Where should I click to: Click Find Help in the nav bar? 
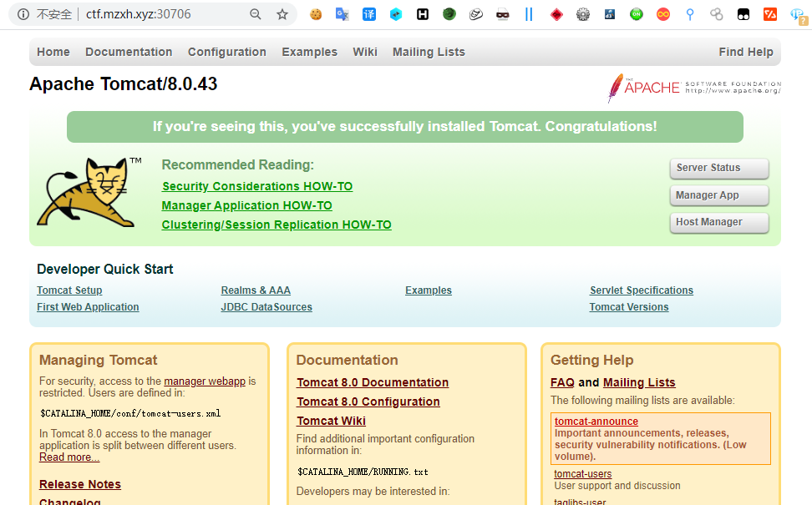pos(746,52)
